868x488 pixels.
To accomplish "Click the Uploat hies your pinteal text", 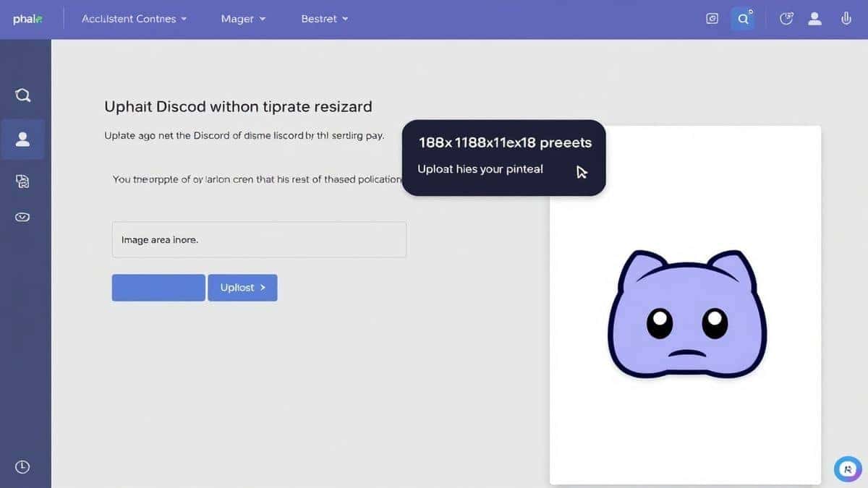I will pyautogui.click(x=480, y=169).
